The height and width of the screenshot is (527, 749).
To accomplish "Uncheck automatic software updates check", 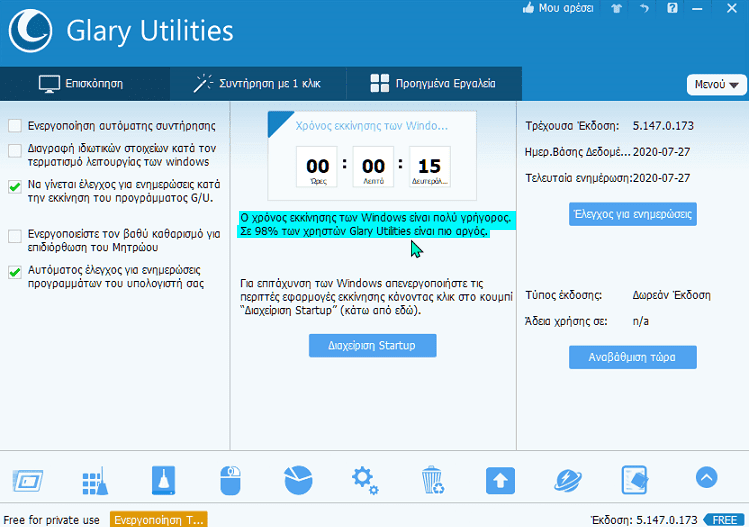I will tap(15, 272).
